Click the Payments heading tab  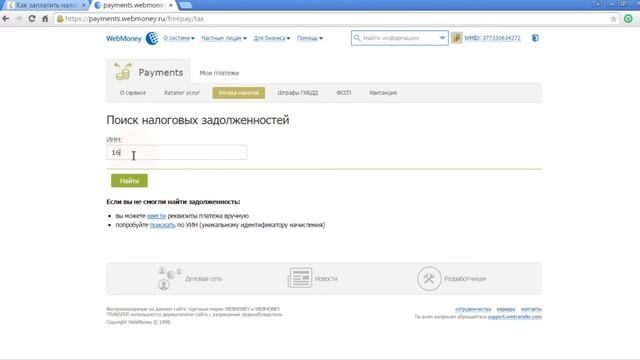(149, 72)
